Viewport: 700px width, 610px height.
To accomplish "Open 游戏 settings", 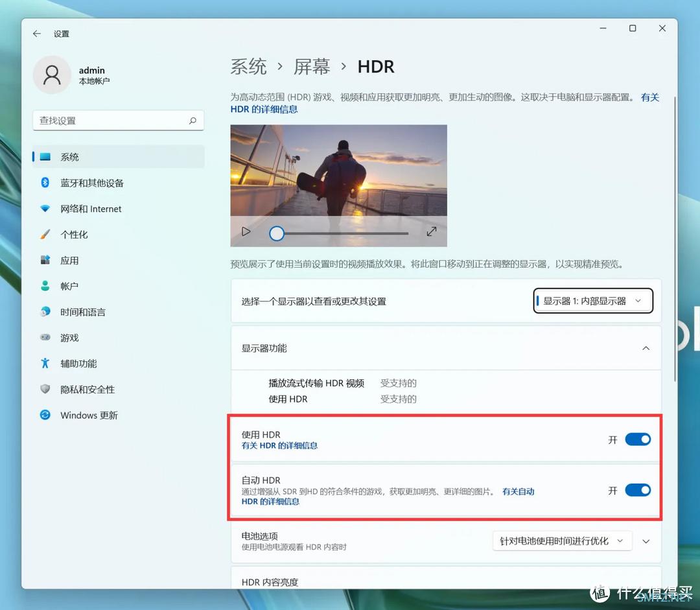I will [x=119, y=338].
